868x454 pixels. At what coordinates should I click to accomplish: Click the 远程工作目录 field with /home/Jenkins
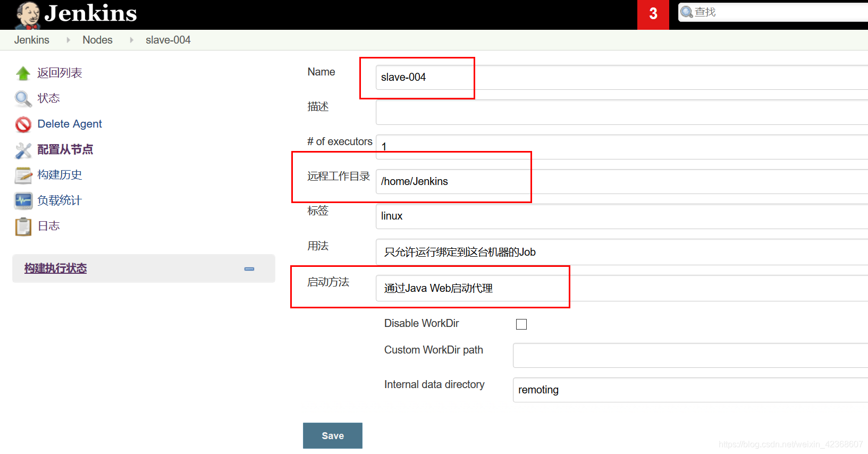click(x=622, y=182)
